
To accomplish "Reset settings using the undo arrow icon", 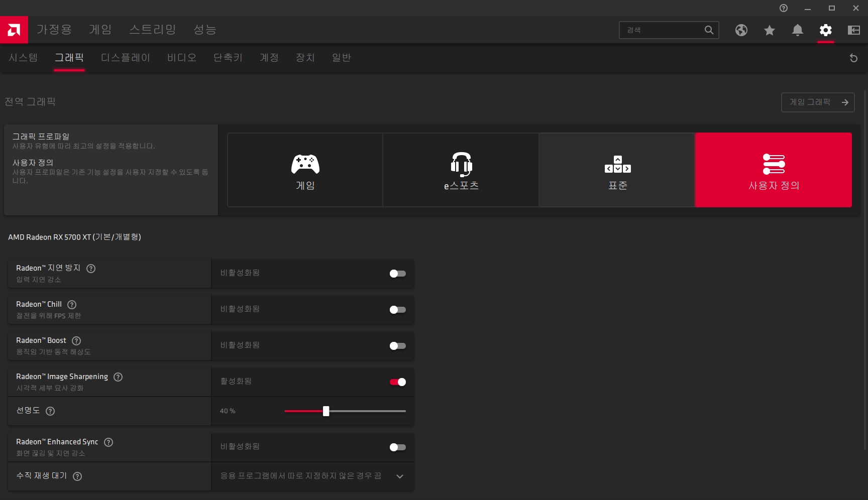I will pos(853,58).
